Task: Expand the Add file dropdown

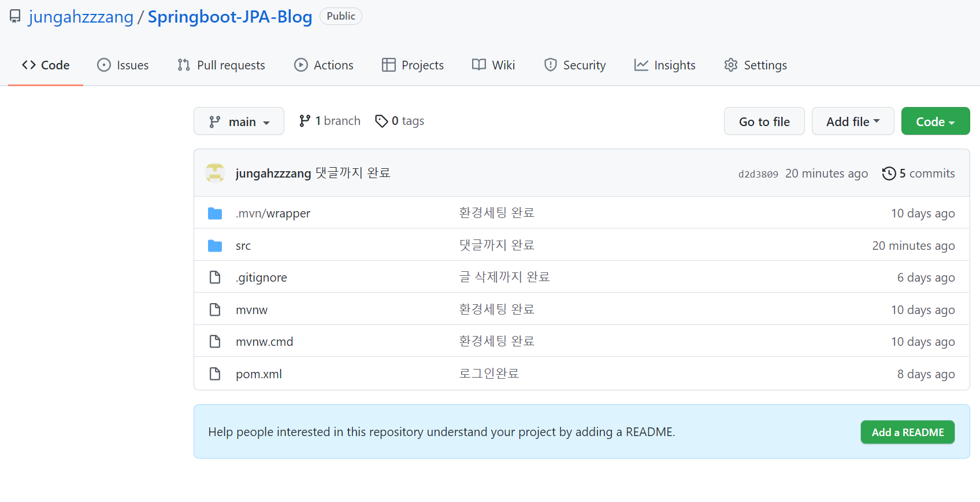Action: [853, 121]
